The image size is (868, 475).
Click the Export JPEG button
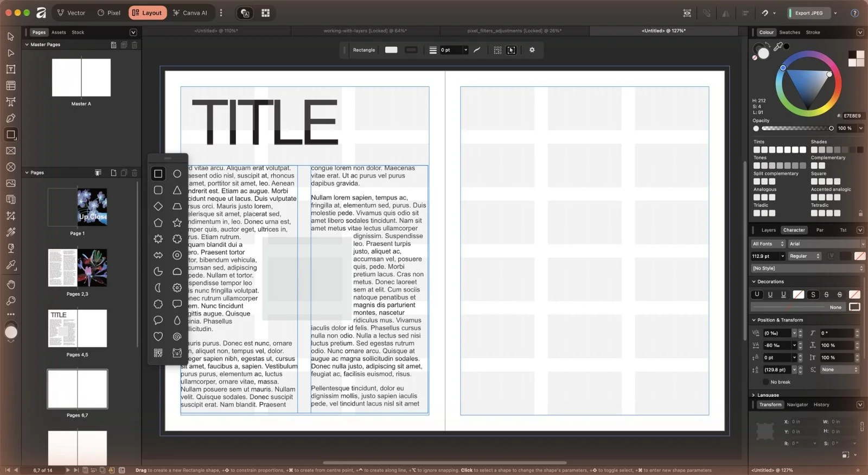coord(808,13)
